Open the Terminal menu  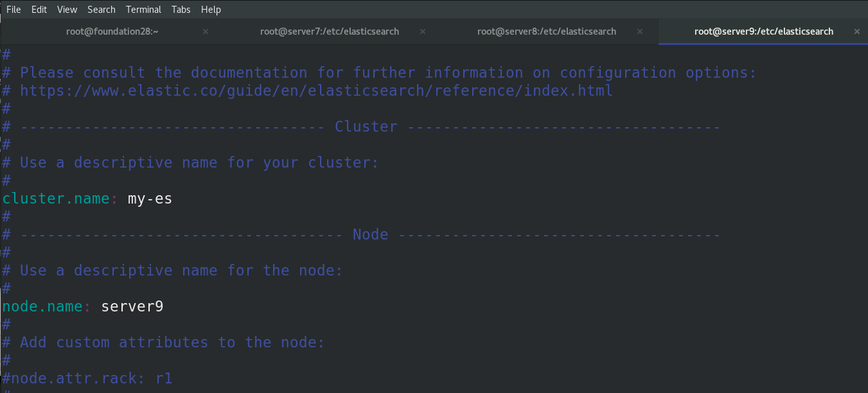point(143,10)
